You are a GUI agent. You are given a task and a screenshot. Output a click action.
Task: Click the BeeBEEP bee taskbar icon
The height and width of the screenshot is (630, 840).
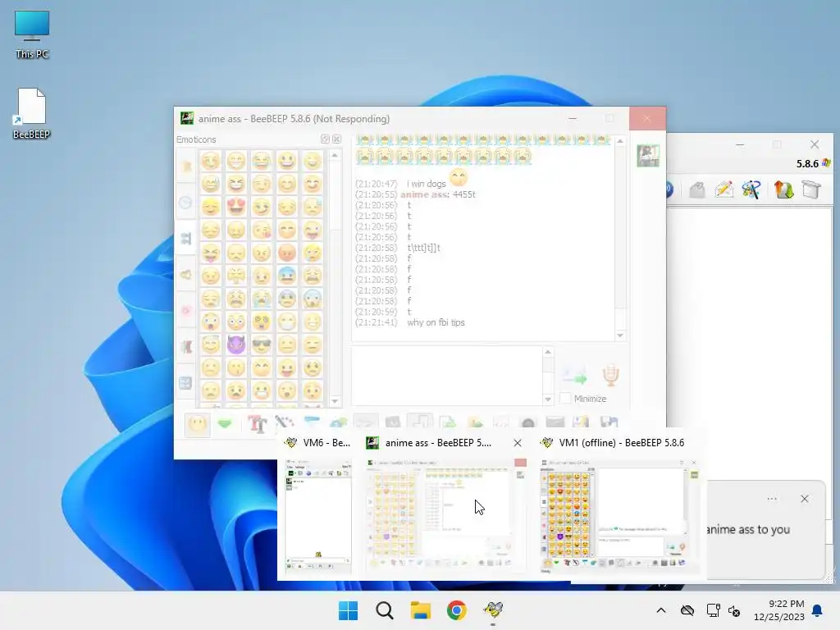pyautogui.click(x=493, y=610)
